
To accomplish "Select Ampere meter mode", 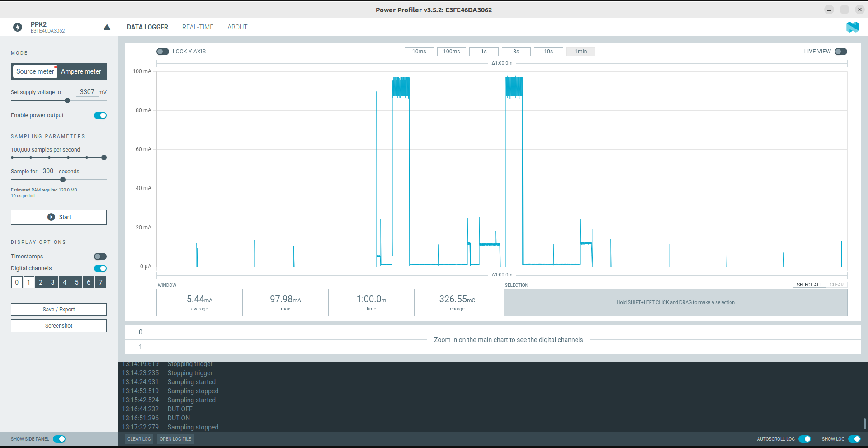I will tap(81, 71).
